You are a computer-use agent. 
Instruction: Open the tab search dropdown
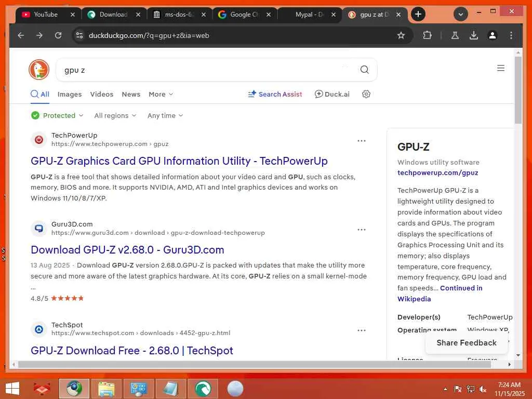tap(460, 14)
